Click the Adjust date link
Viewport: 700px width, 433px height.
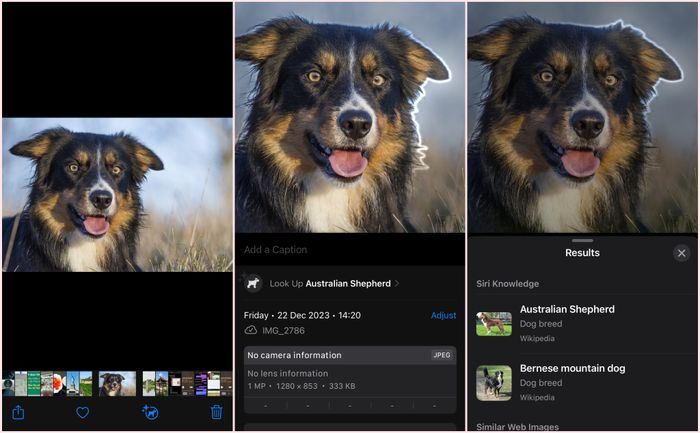(443, 315)
